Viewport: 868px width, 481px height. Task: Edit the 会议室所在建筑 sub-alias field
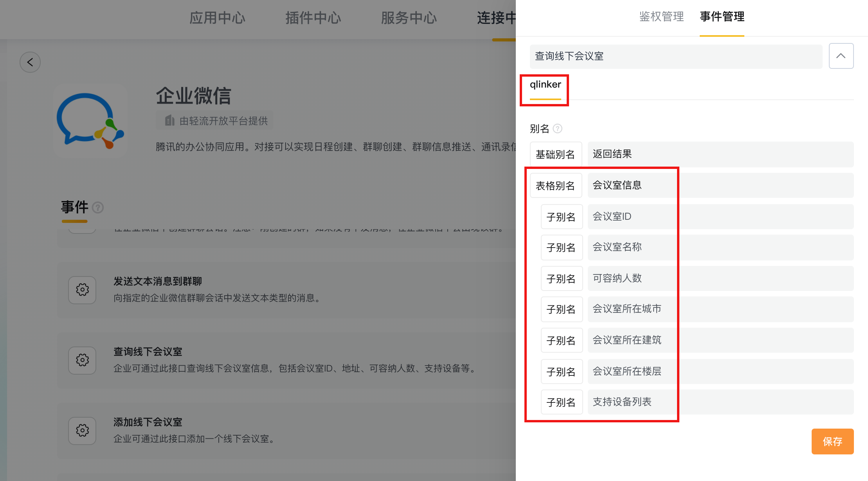[x=720, y=340]
